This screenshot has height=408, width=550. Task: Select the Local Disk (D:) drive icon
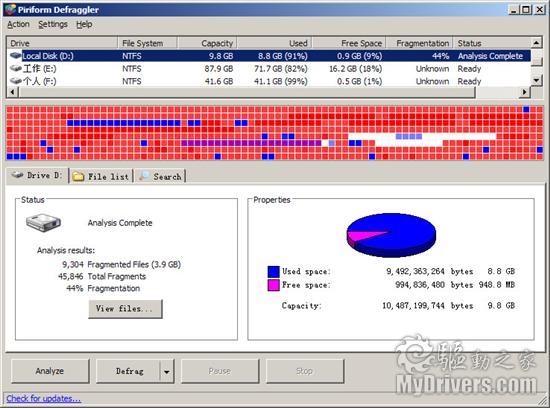point(16,56)
